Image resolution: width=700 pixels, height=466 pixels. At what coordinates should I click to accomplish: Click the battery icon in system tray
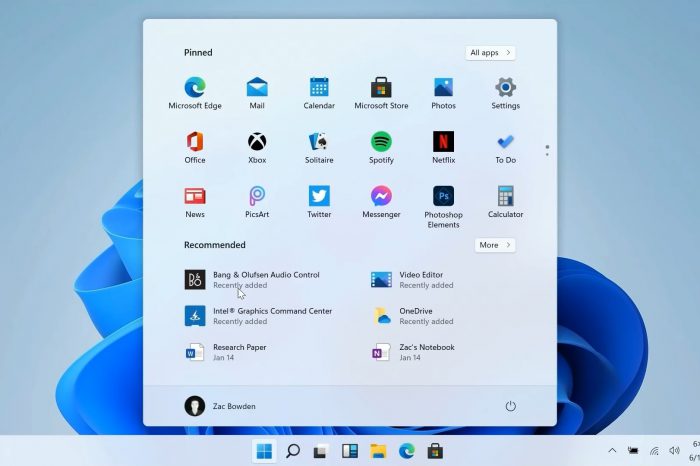633,451
